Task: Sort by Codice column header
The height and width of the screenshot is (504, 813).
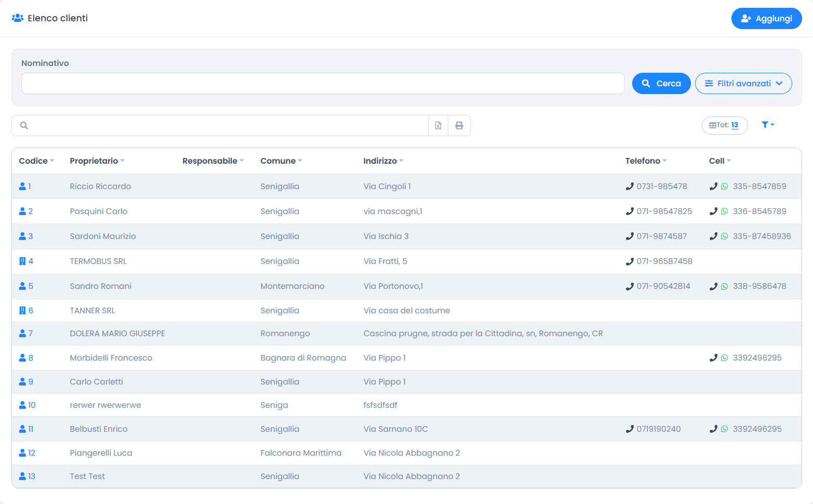Action: click(x=36, y=161)
